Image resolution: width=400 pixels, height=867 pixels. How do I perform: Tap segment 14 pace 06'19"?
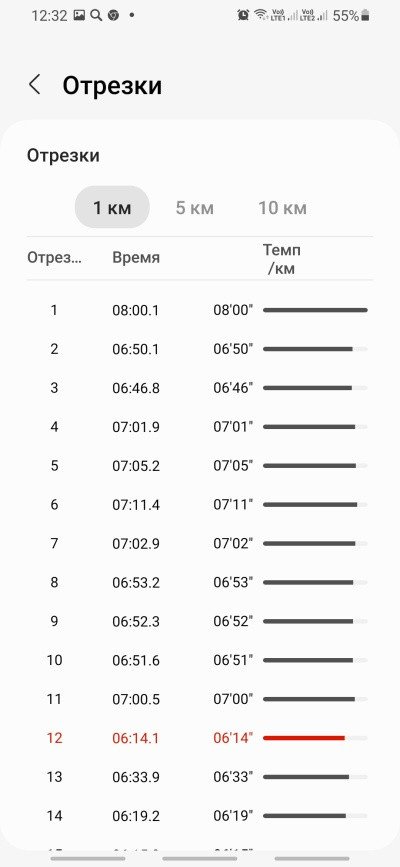coord(233,816)
